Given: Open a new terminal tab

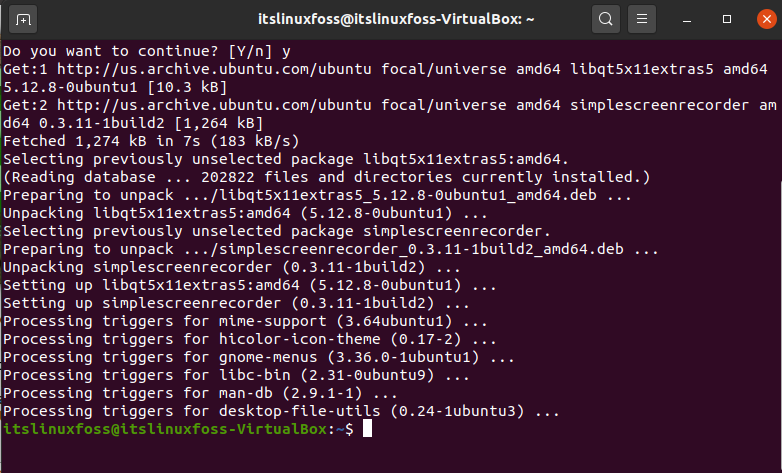Looking at the screenshot, I should [x=23, y=19].
